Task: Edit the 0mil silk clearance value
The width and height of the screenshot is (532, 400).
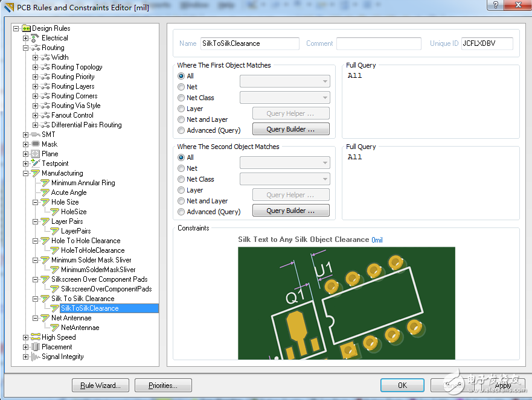Action: [377, 240]
